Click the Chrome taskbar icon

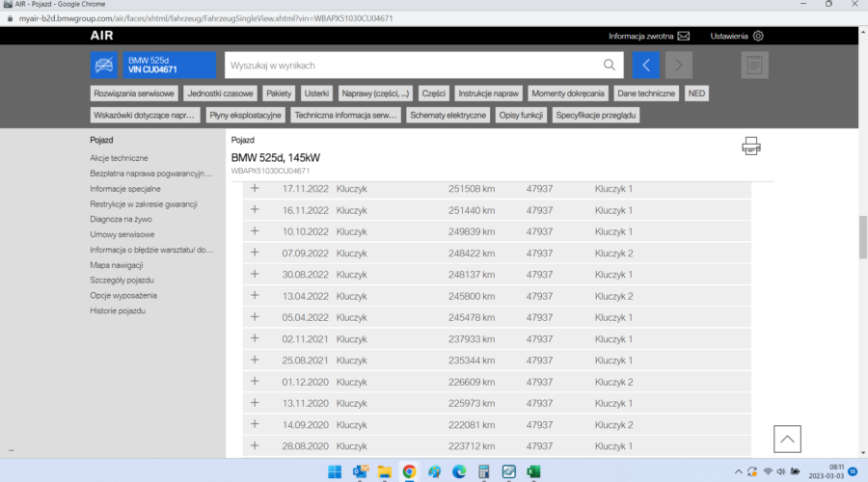[x=409, y=471]
